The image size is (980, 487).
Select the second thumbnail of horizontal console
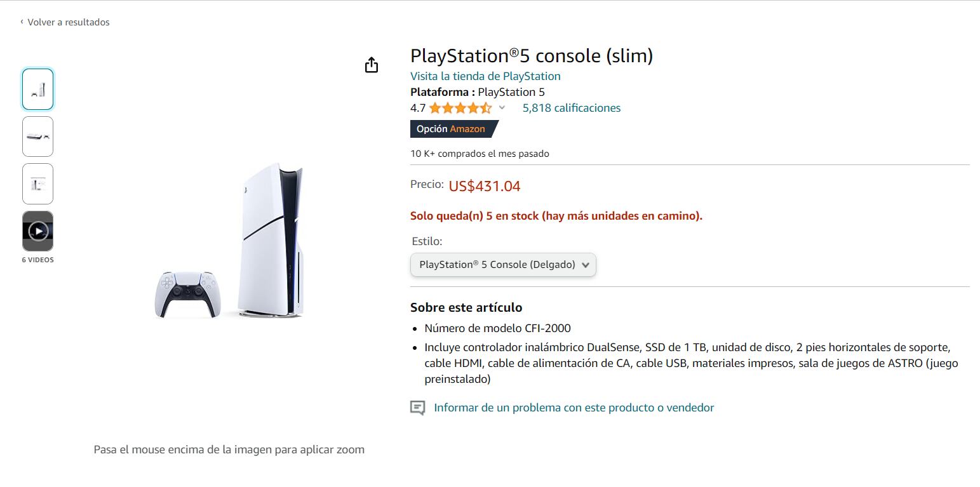pos(38,137)
